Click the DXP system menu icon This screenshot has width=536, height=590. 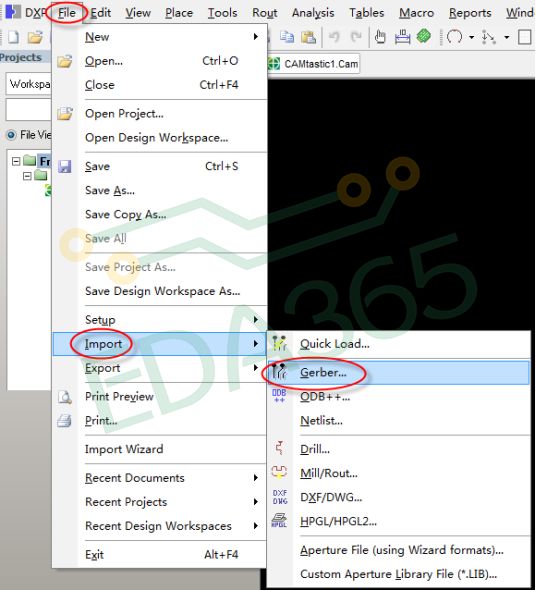13,12
